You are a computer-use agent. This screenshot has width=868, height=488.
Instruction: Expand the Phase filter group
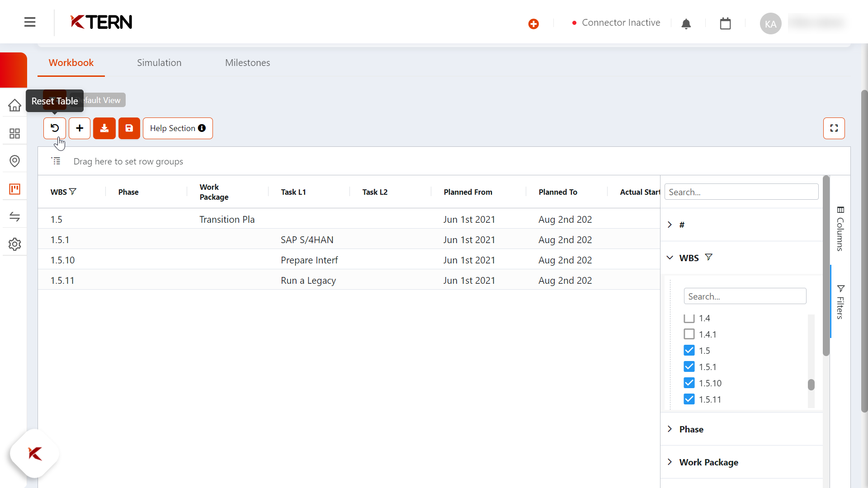point(670,429)
